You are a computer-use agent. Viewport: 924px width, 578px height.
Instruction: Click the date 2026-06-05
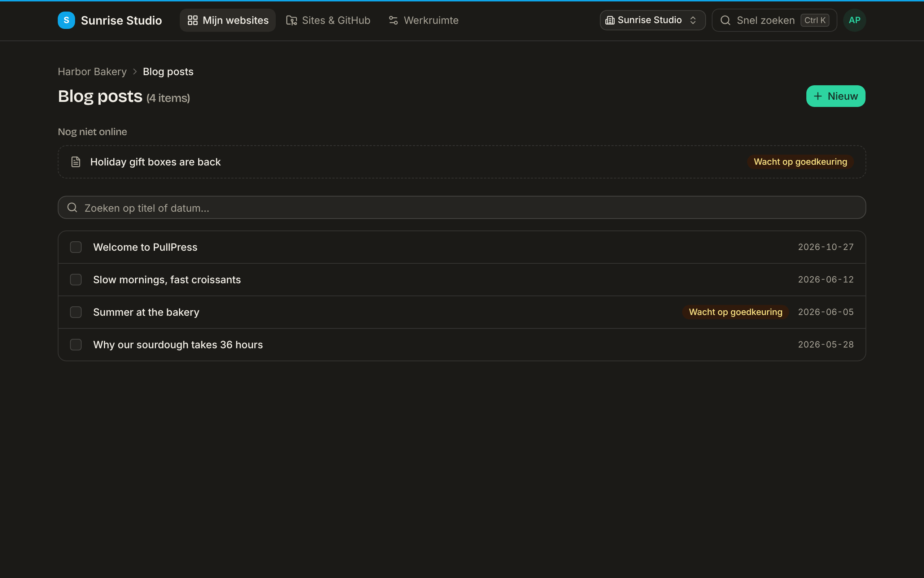pos(825,312)
